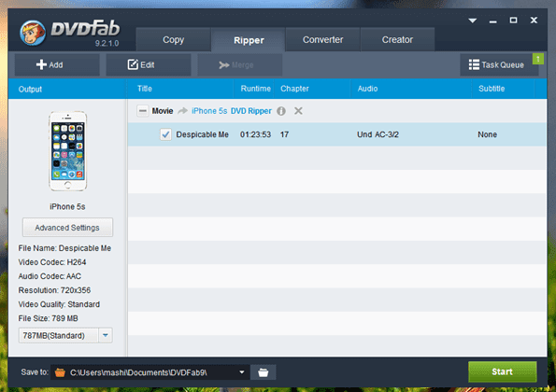This screenshot has height=392, width=556.
Task: Minimize the DVDFab window
Action: [x=492, y=21]
